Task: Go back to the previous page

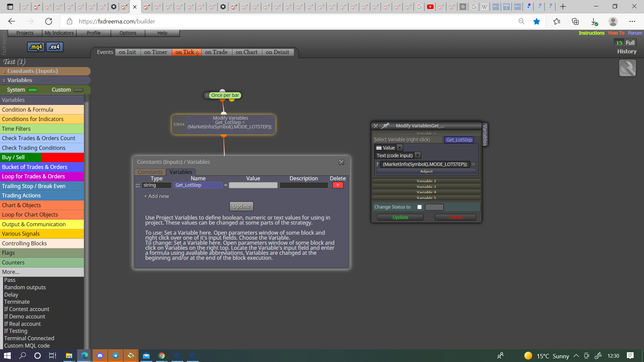Action: [x=12, y=21]
